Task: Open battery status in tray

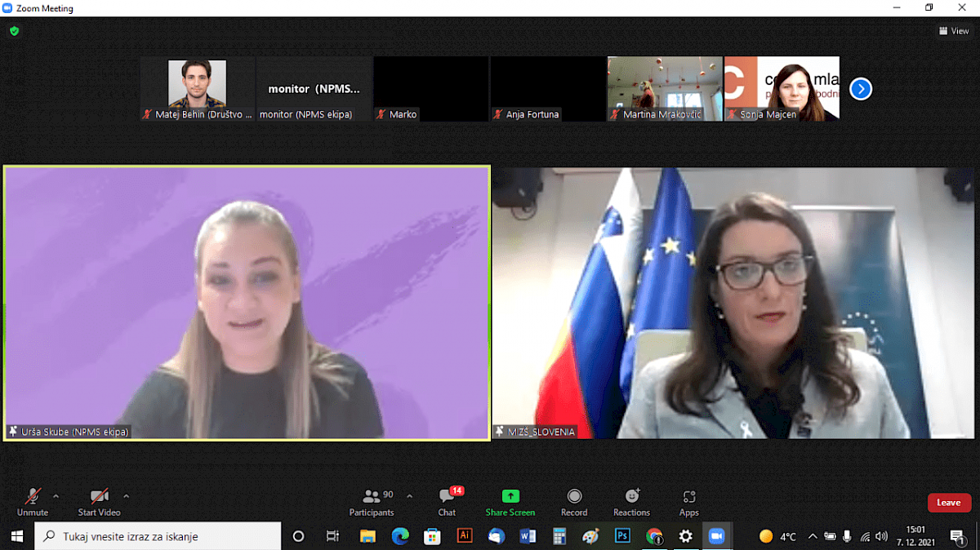Action: [x=830, y=536]
